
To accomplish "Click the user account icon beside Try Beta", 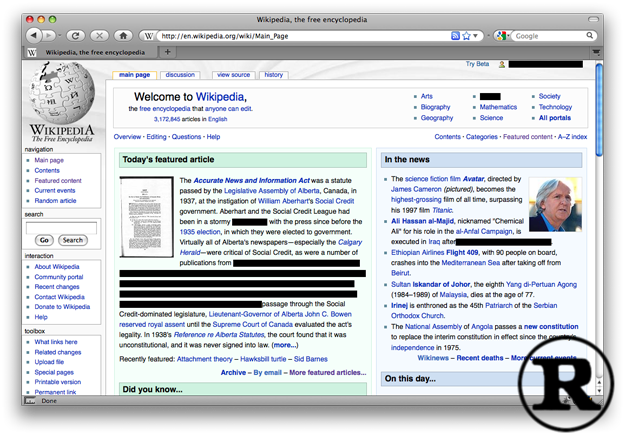I will click(501, 64).
